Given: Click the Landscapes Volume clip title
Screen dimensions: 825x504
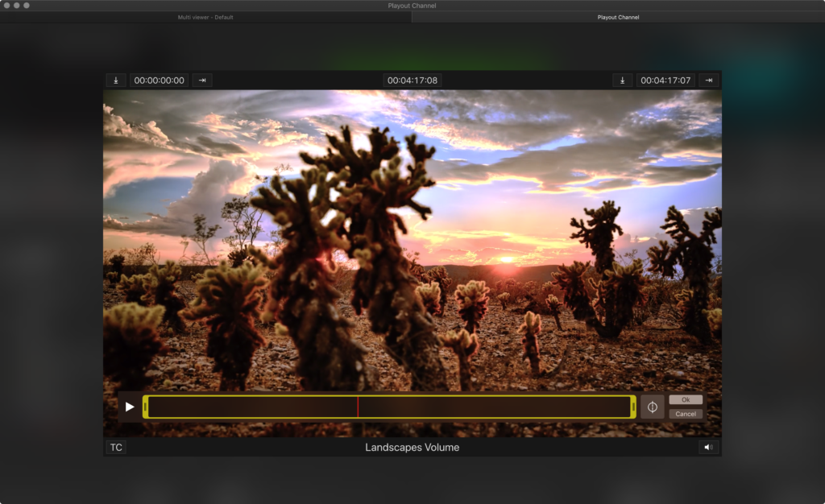Looking at the screenshot, I should pos(412,448).
